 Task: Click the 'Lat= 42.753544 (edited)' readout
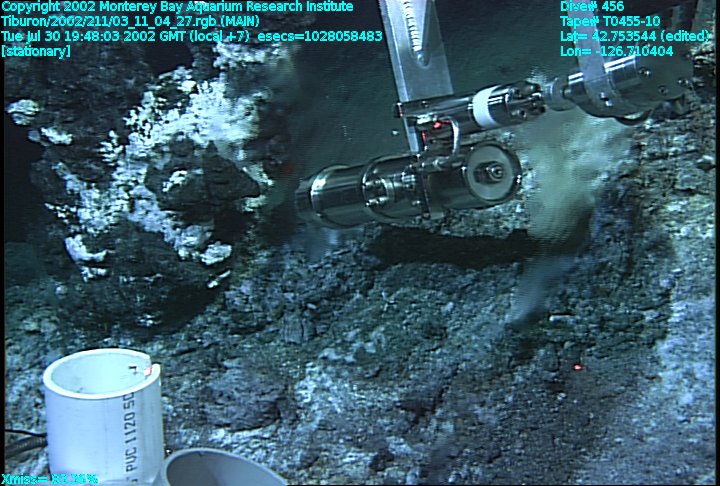point(635,36)
